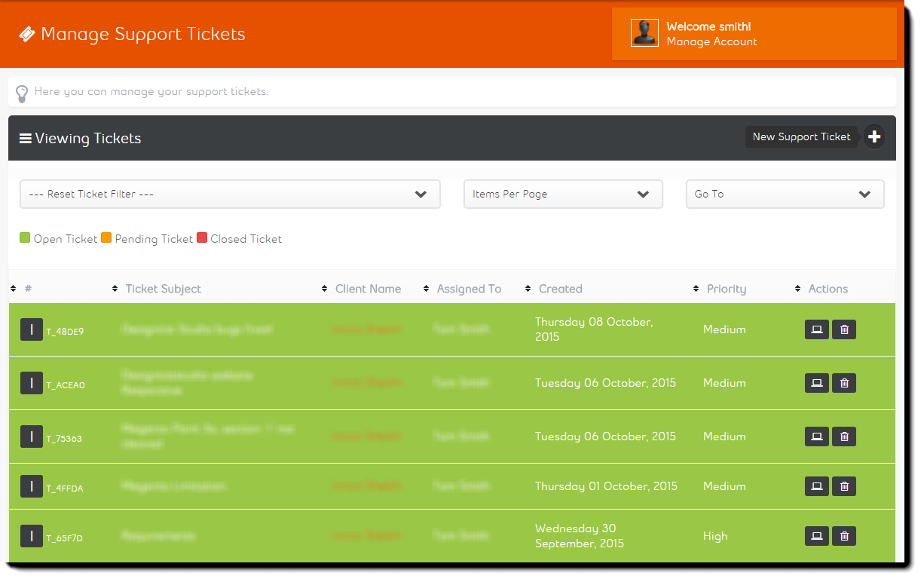924x582 pixels.
Task: Expand the Items Per Page dropdown
Action: click(x=563, y=194)
